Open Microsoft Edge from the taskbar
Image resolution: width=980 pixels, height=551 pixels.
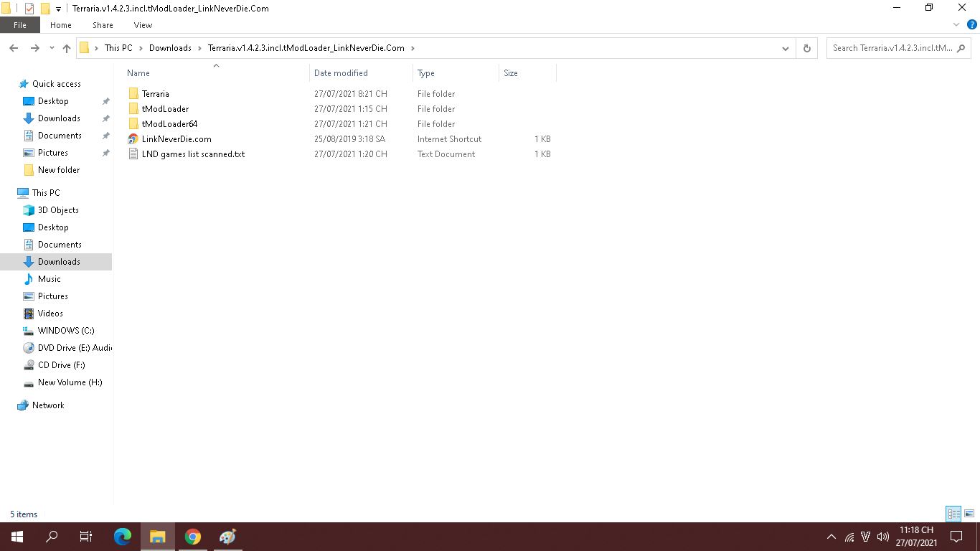[x=123, y=537]
